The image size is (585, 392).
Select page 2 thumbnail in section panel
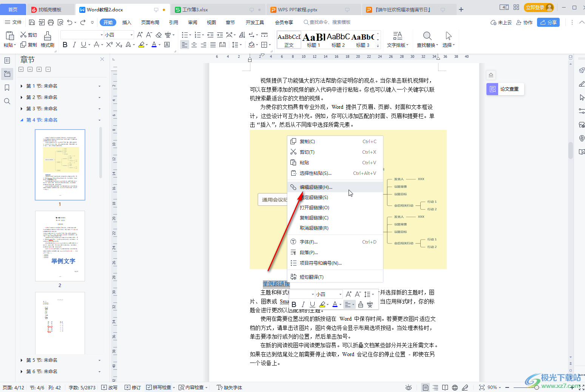point(60,246)
